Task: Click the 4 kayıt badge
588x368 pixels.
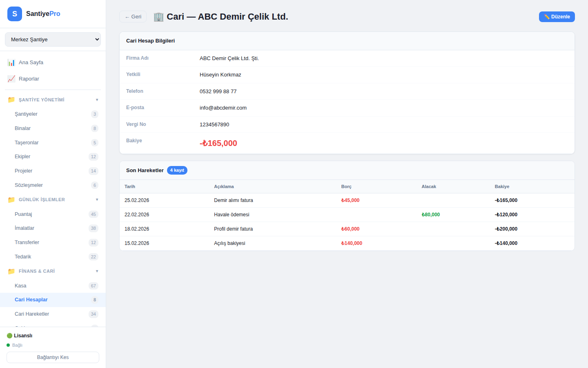Action: [177, 171]
